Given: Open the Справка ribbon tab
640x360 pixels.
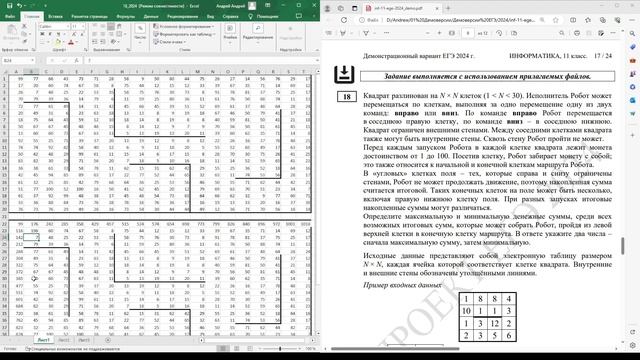Looking at the screenshot, I should point(230,16).
